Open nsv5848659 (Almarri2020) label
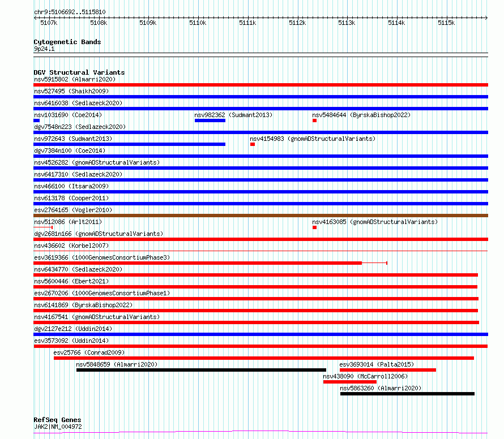504x439 pixels. (117, 364)
